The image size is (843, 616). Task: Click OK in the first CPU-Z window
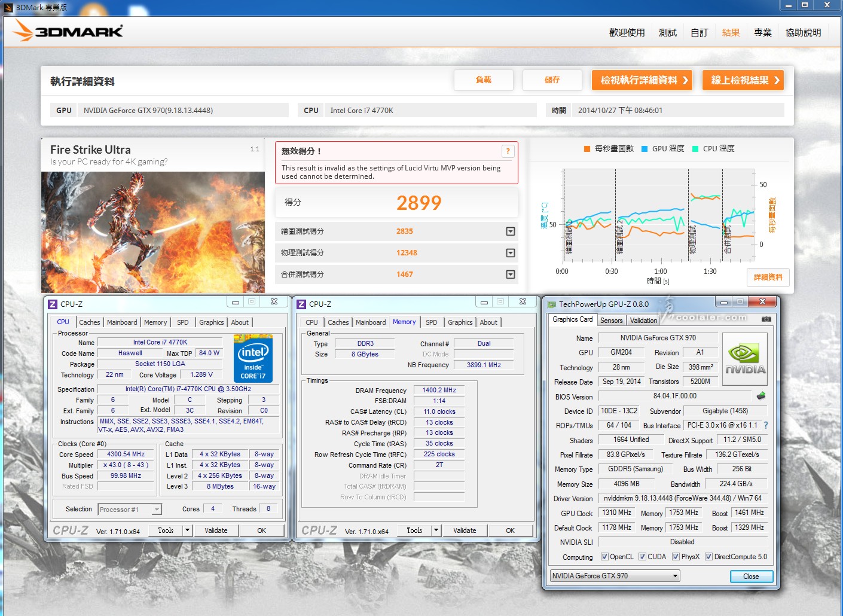click(x=261, y=530)
